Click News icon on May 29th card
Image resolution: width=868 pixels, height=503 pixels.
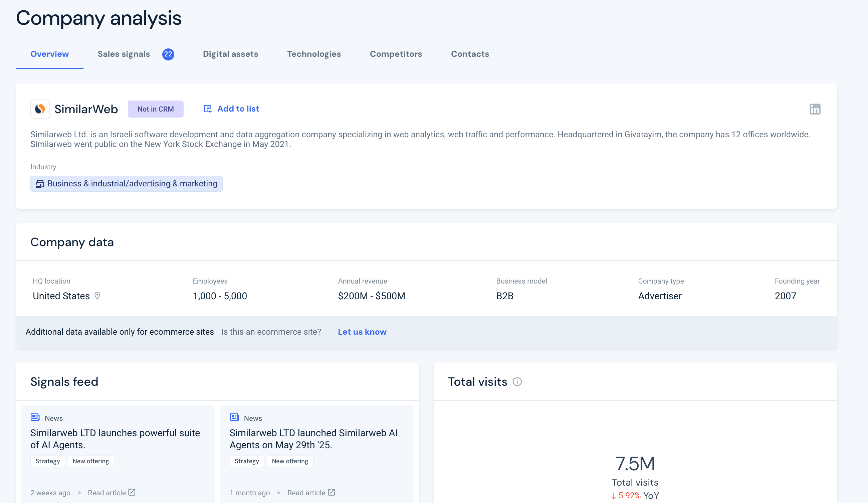[x=234, y=417]
